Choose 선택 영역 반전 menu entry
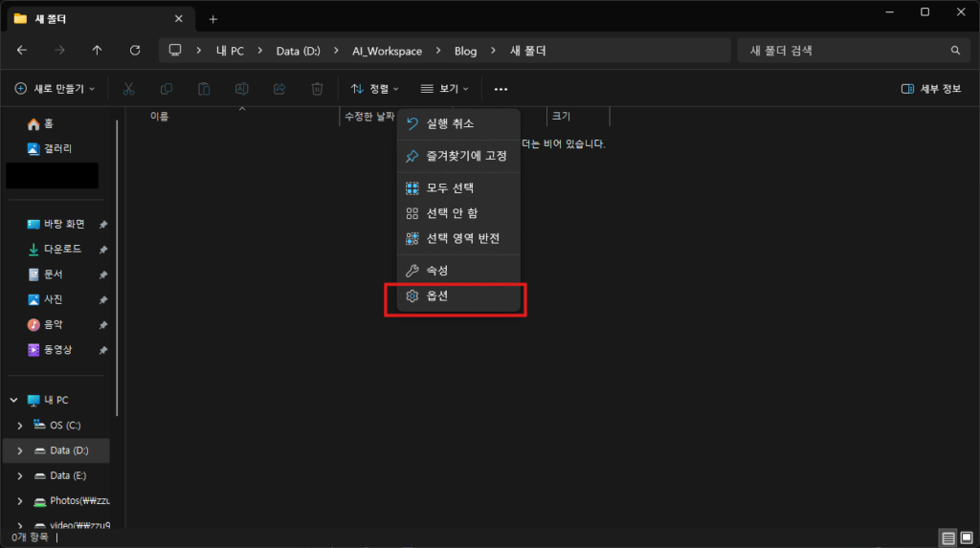This screenshot has width=980, height=548. click(x=458, y=238)
